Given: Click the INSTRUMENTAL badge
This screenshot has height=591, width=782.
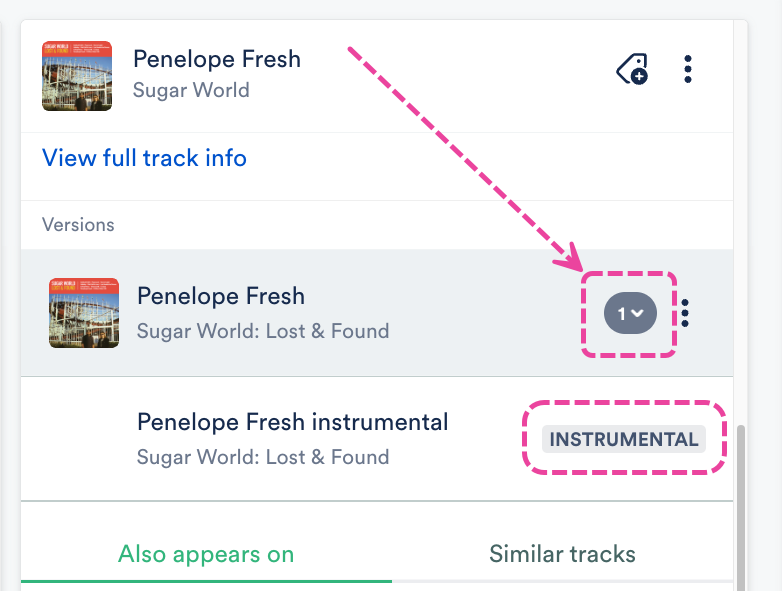Looking at the screenshot, I should 624,440.
